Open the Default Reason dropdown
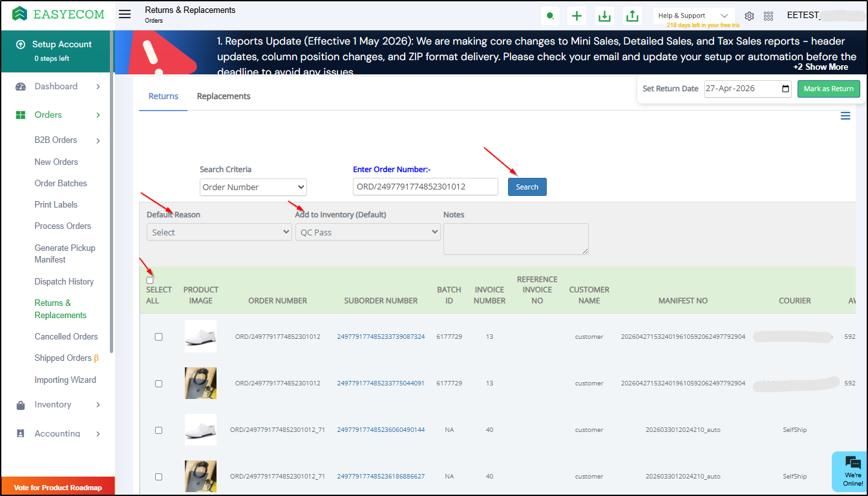Image resolution: width=868 pixels, height=496 pixels. [x=219, y=232]
